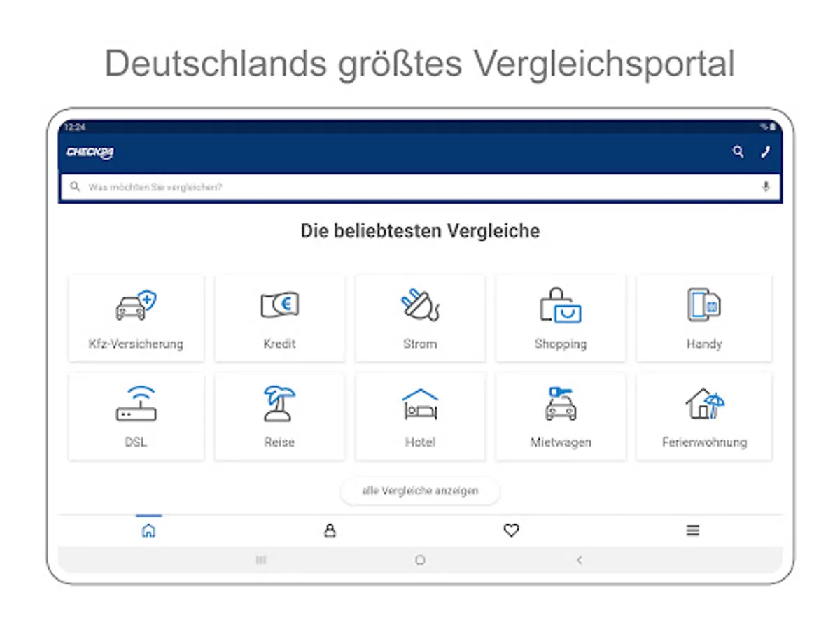Tap Android back arrow button
Viewport: 840px width, 630px height.
pos(579,560)
